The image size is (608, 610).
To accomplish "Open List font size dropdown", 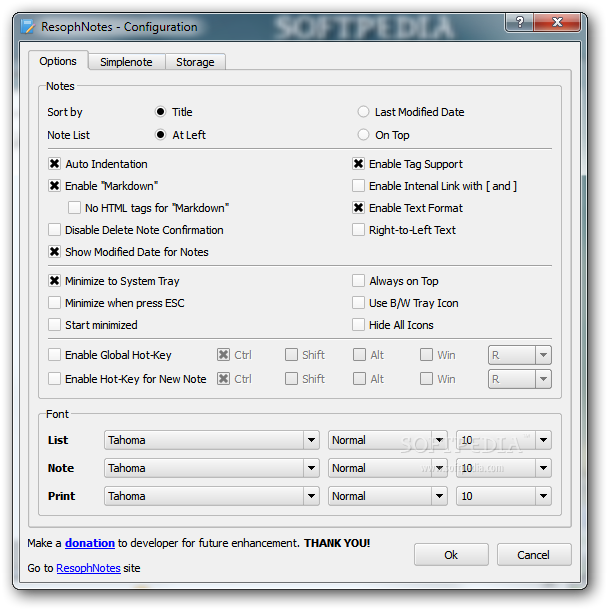I will coord(504,440).
